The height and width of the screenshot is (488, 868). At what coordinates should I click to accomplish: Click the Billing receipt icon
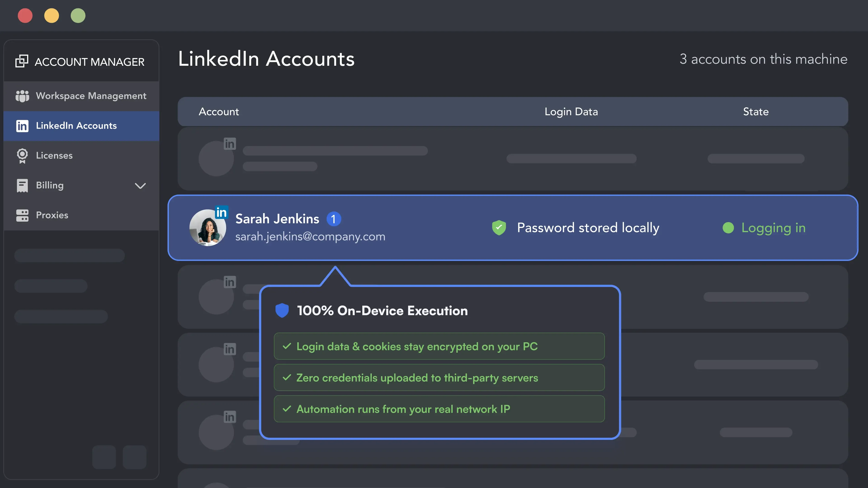(x=22, y=185)
